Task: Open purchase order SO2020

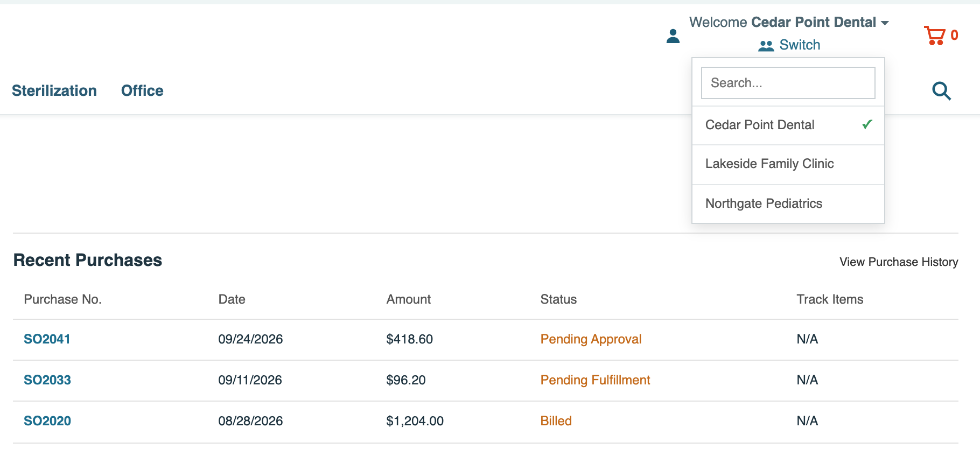Action: pos(47,421)
